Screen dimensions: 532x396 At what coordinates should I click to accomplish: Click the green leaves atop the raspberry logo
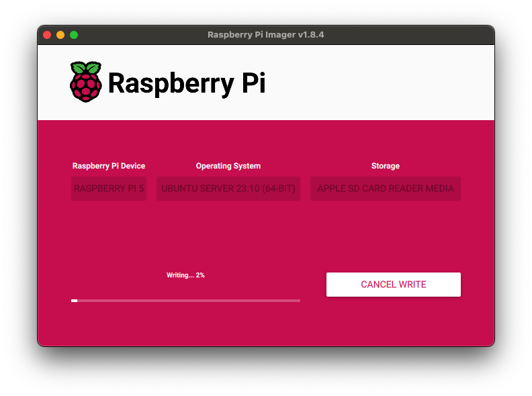(86, 68)
